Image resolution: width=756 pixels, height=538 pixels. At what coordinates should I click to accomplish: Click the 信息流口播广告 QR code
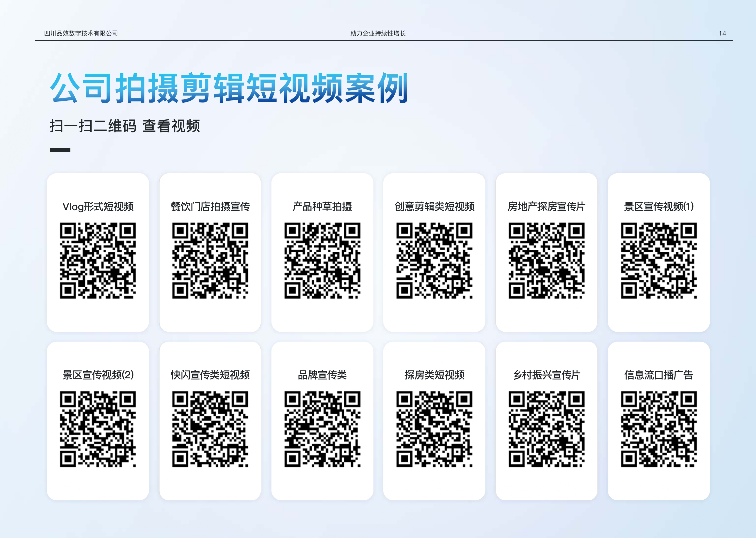point(659,429)
